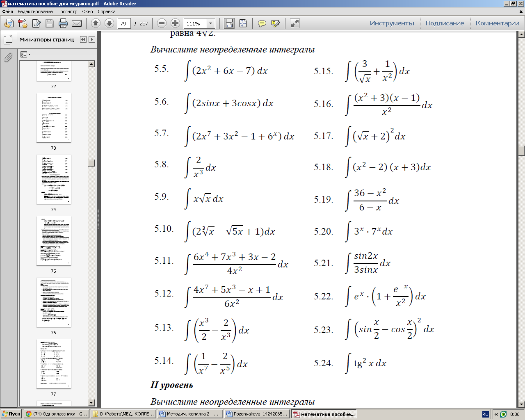Click exercise number 5.24 in document

pos(324,363)
